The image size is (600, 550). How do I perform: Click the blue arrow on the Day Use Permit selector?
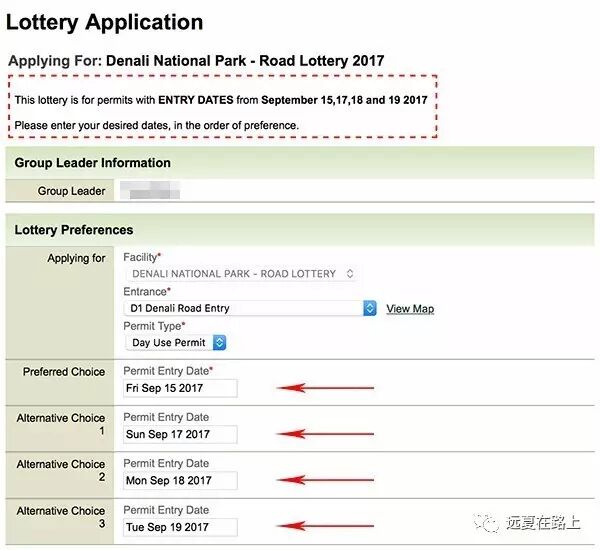219,343
